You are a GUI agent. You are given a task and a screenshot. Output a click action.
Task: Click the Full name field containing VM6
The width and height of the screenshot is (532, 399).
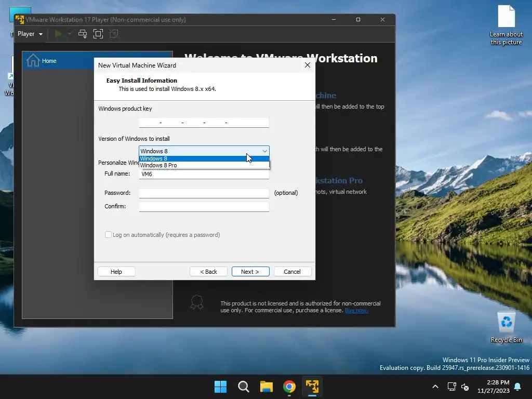[x=204, y=174]
